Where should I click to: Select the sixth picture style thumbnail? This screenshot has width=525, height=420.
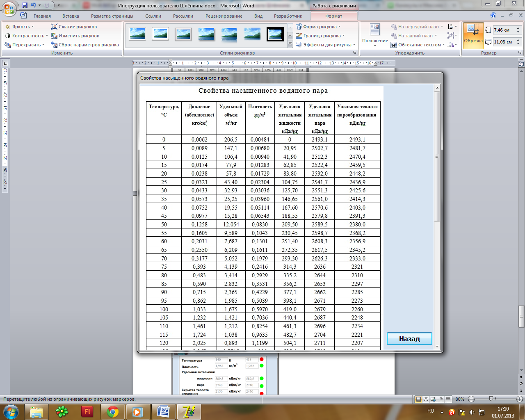click(x=252, y=34)
